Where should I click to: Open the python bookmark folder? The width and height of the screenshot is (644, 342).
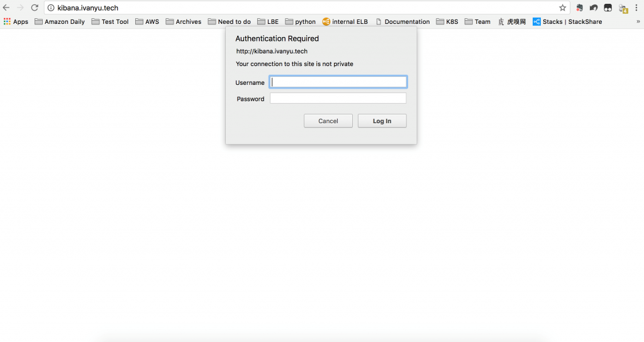point(301,21)
